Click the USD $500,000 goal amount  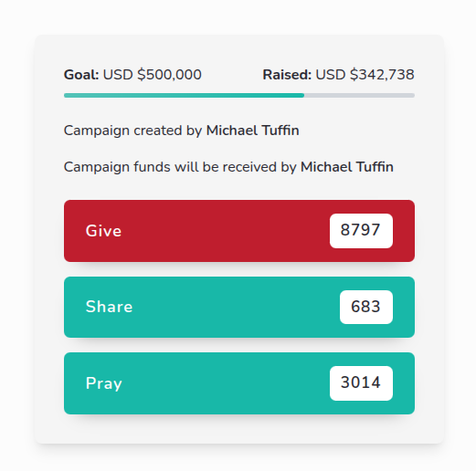(153, 75)
